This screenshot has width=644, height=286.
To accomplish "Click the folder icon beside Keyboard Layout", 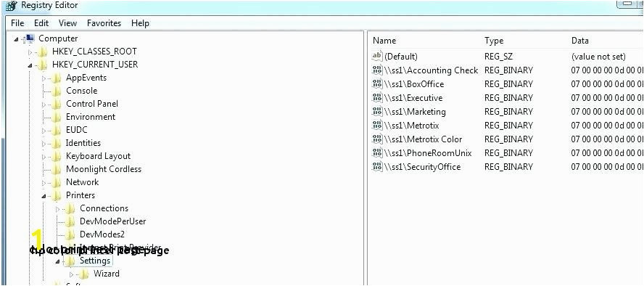I will point(57,156).
